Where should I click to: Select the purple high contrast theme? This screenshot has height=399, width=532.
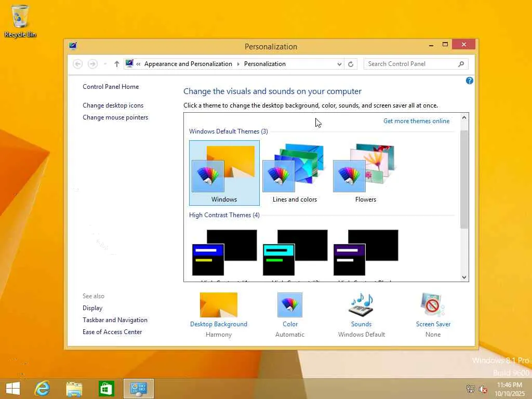366,253
